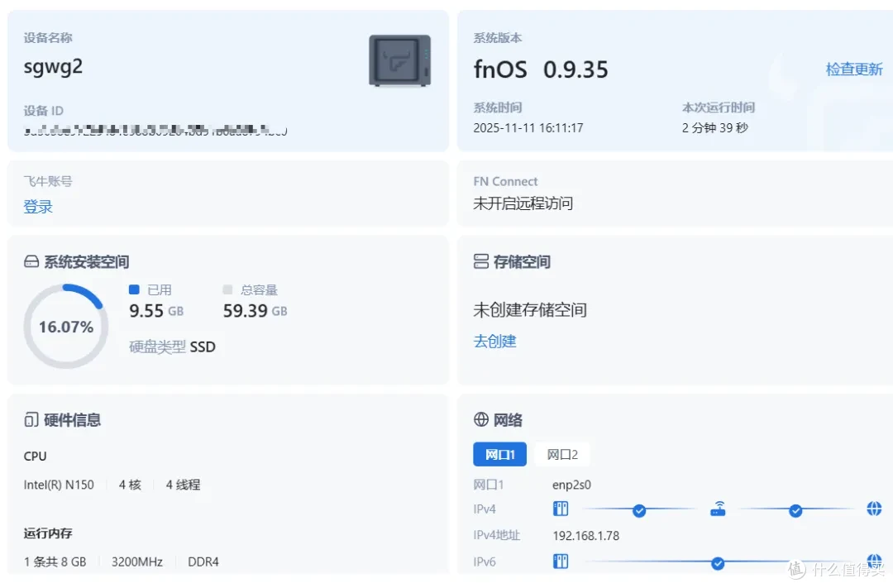Click the gray 总容量 legend swatch

pyautogui.click(x=228, y=289)
